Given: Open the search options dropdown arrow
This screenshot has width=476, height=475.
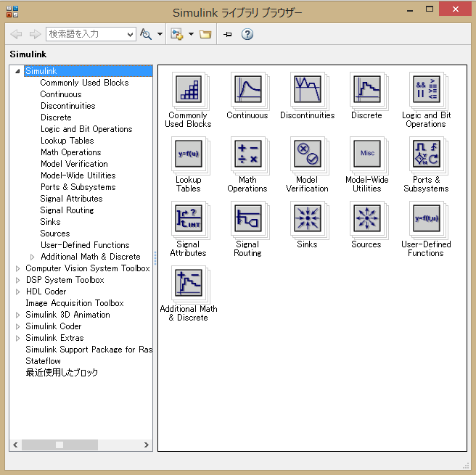Looking at the screenshot, I should click(159, 34).
